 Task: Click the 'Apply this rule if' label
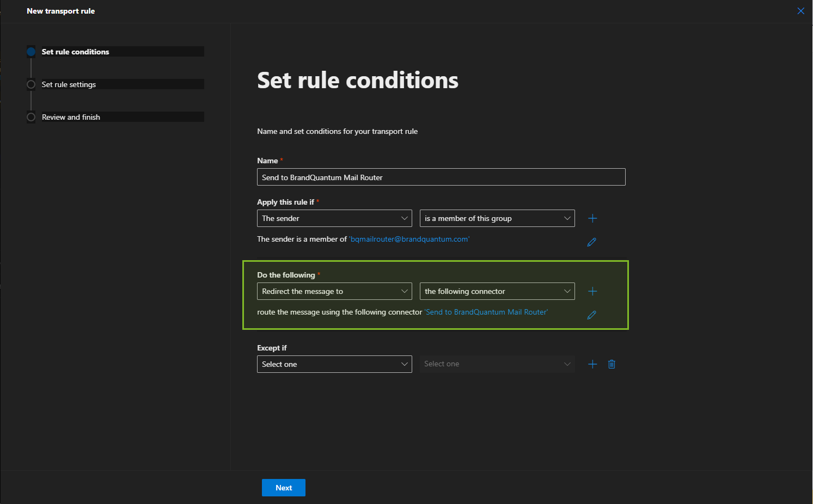coord(286,202)
